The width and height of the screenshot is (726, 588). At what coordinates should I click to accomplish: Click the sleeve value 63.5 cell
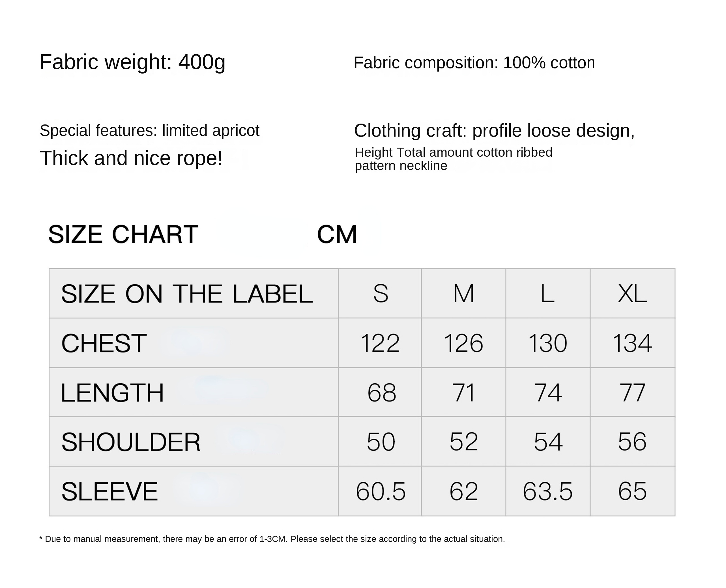coord(547,492)
